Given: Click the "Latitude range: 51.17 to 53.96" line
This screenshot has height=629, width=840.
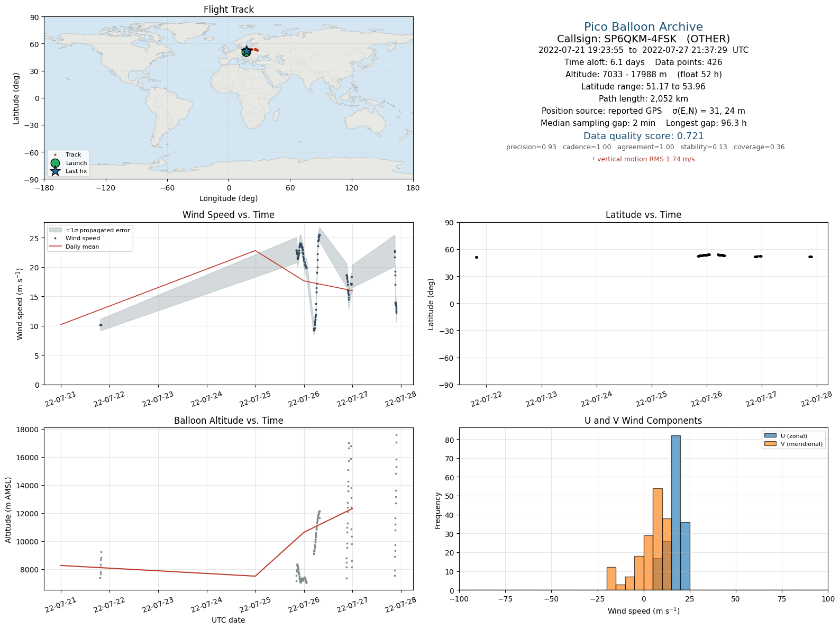Looking at the screenshot, I should tap(643, 87).
